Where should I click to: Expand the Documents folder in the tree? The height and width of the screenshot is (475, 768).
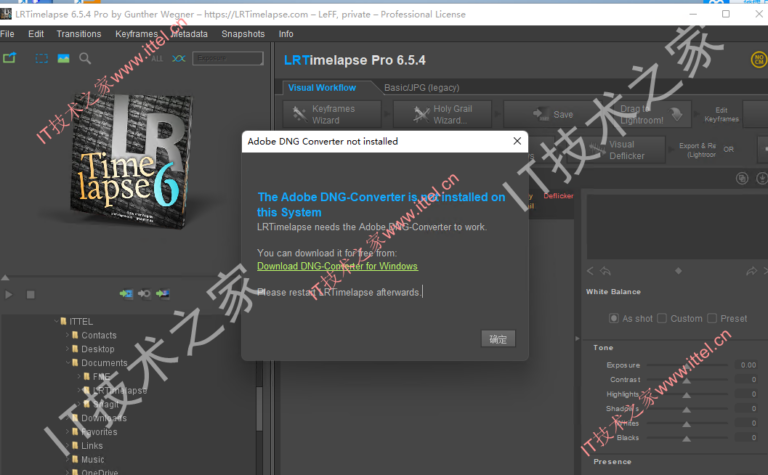coord(68,363)
